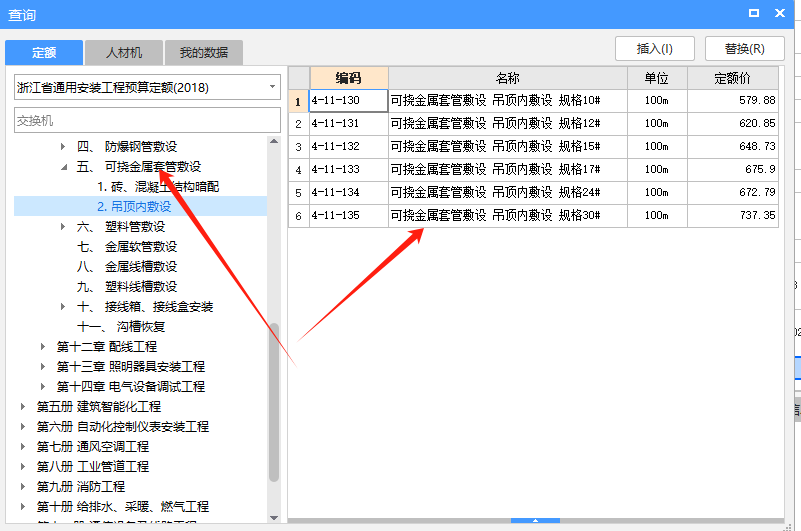Select code cell 4-11-134
The image size is (801, 531).
click(349, 193)
